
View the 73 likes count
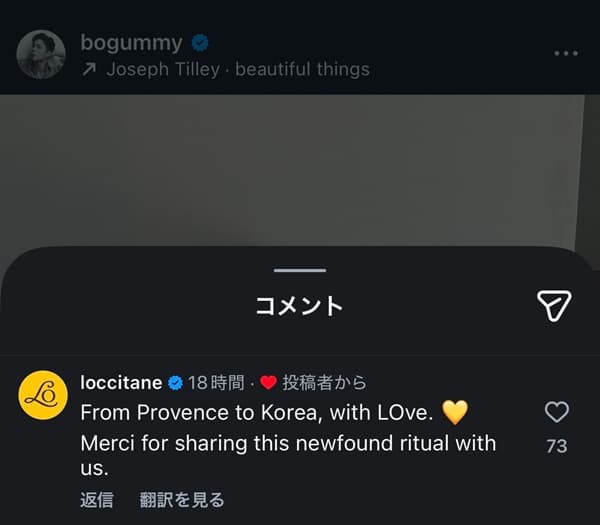point(556,446)
